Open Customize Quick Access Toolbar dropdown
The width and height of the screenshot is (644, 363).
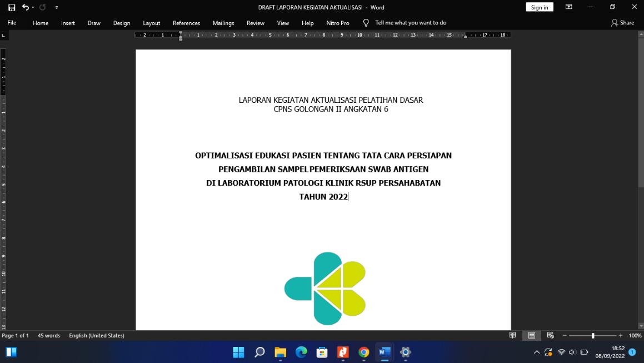(56, 7)
